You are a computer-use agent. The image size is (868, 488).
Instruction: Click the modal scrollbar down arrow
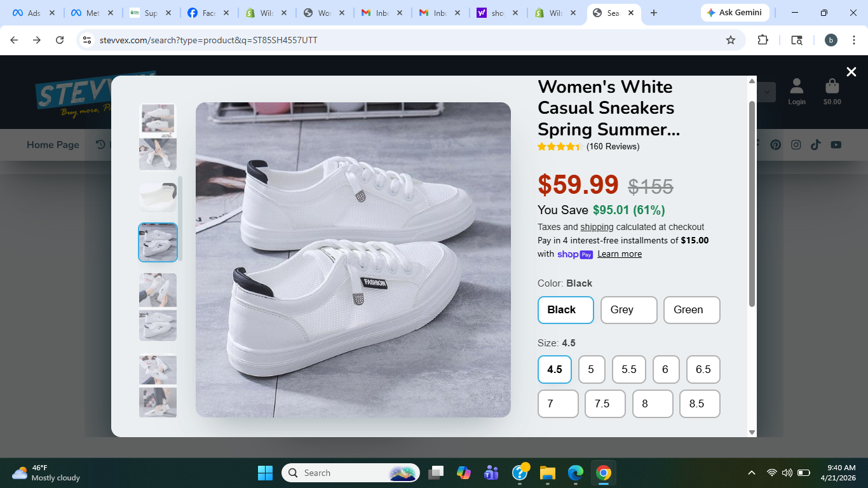(752, 432)
